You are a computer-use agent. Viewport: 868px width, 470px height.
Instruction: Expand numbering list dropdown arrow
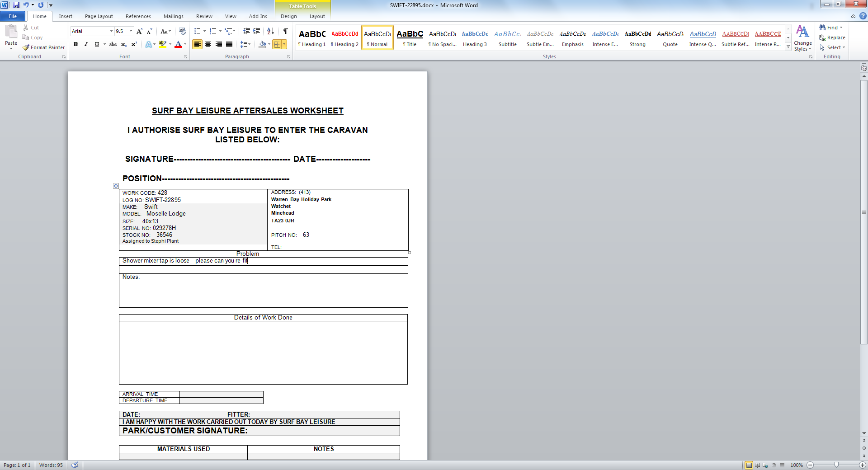click(220, 31)
